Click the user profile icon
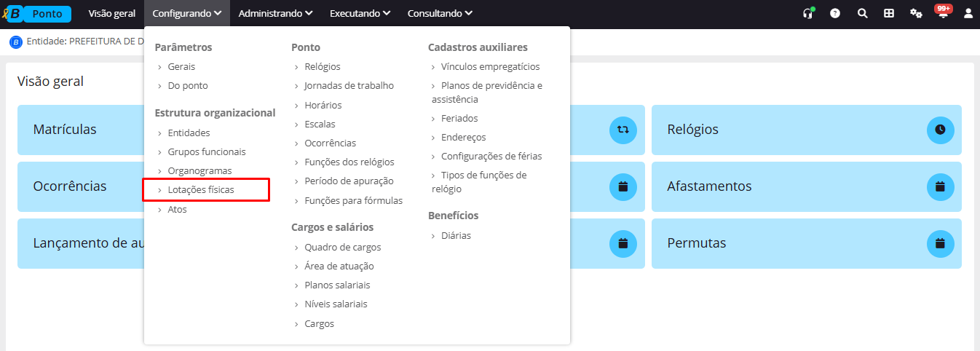This screenshot has width=980, height=351. pyautogui.click(x=968, y=13)
